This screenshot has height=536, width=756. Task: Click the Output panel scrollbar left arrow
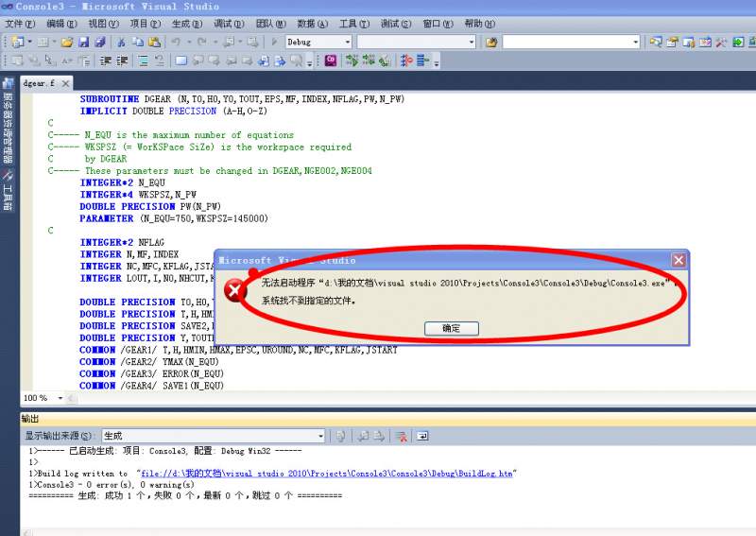tap(27, 532)
